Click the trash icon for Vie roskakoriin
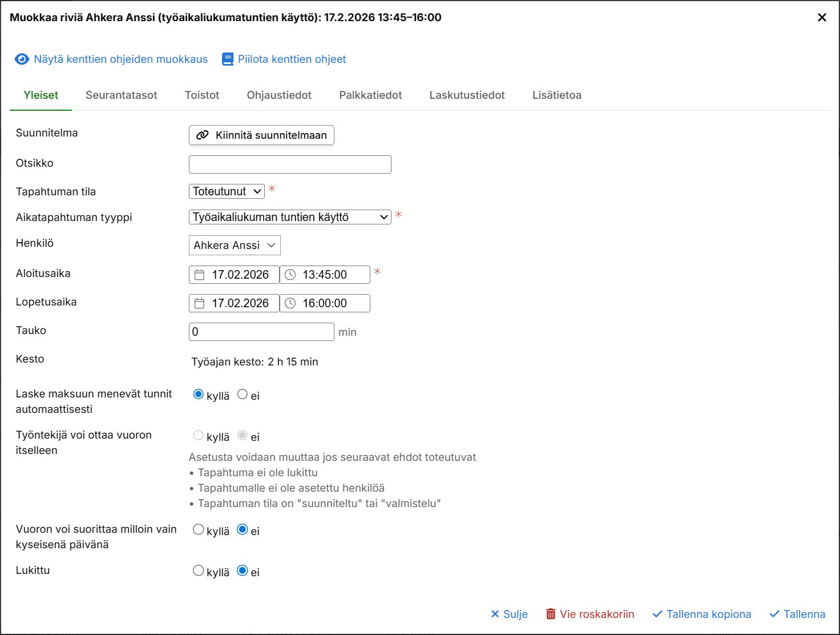840x635 pixels. (x=551, y=614)
